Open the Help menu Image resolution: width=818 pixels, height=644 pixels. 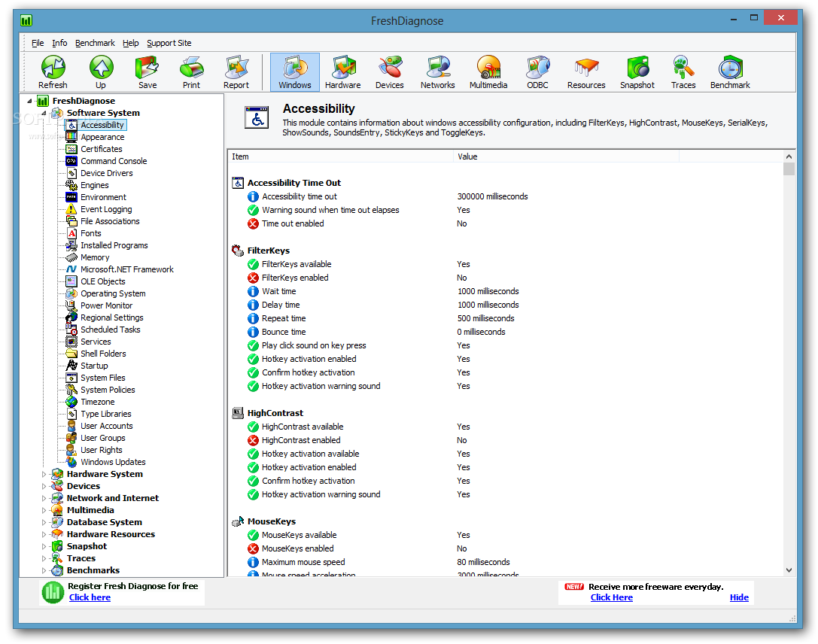[130, 43]
